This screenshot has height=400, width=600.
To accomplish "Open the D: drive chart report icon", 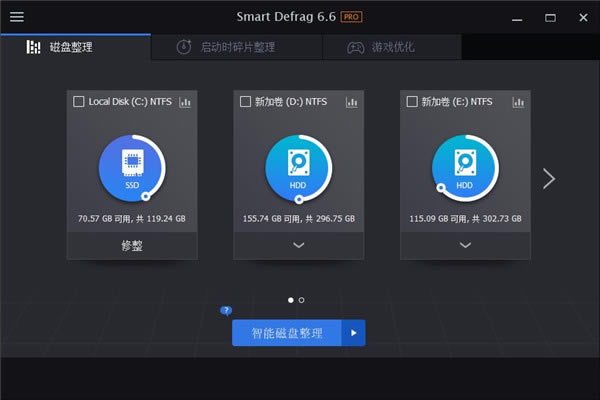I will coord(352,102).
